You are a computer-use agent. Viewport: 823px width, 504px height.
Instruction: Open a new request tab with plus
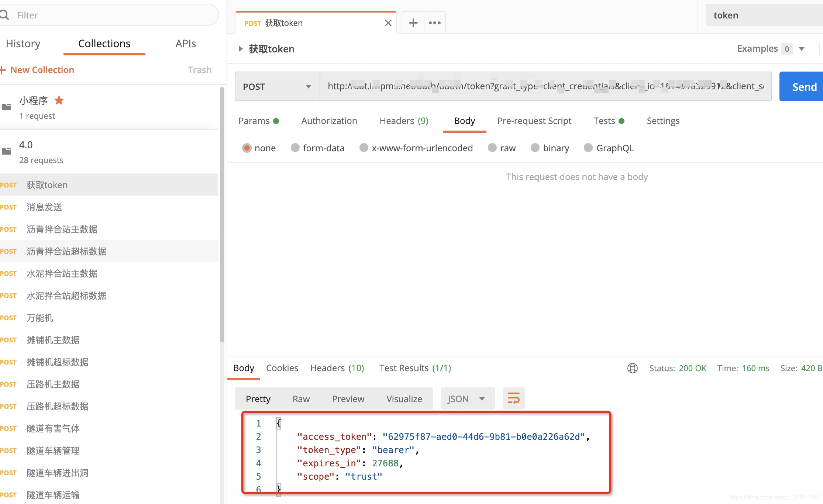(413, 23)
